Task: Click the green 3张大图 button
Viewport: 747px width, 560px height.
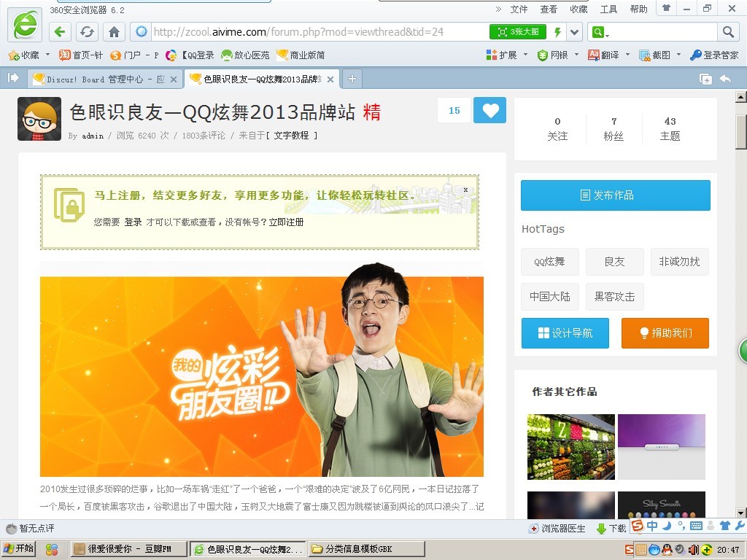Action: [x=518, y=32]
